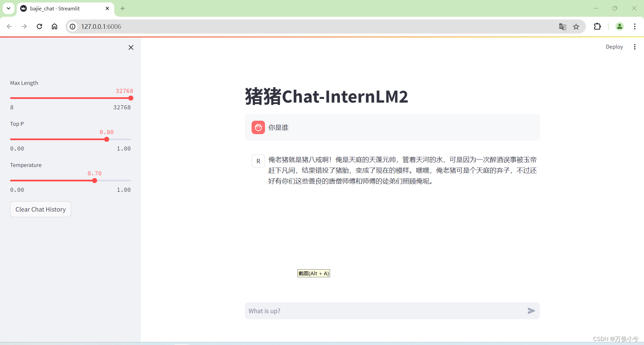Close the sidebar with the X icon
Image resolution: width=644 pixels, height=345 pixels.
point(131,47)
